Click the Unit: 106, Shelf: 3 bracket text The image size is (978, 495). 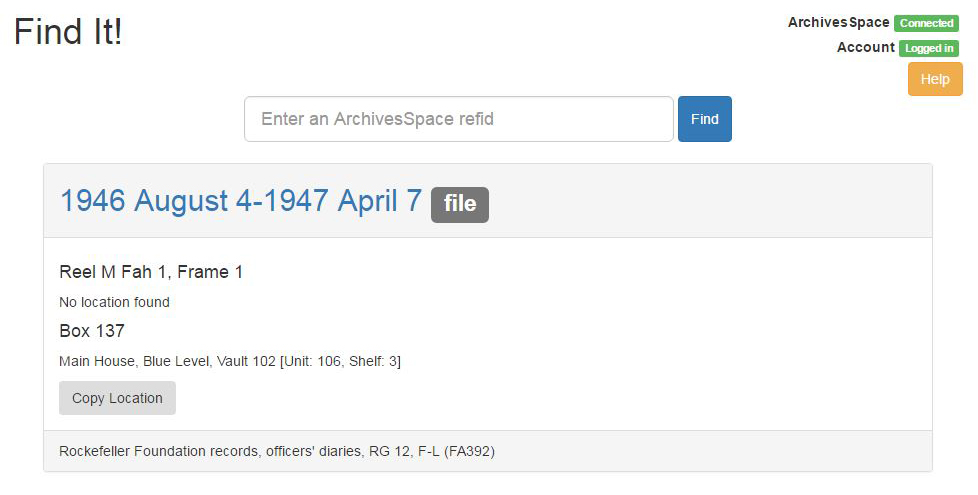tap(341, 361)
